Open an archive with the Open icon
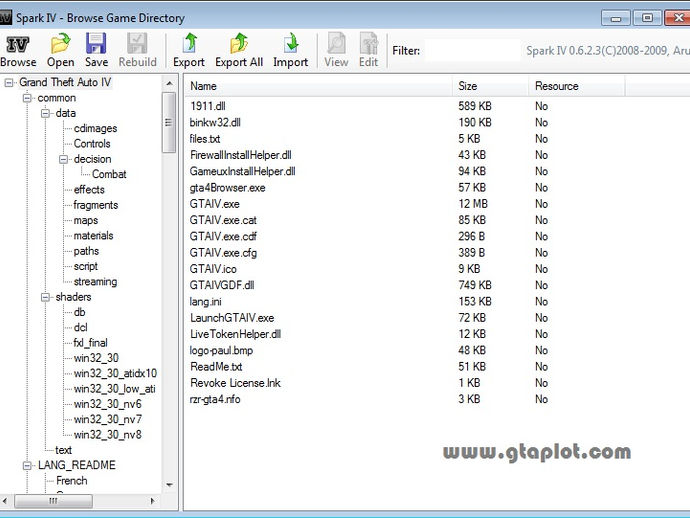The width and height of the screenshot is (690, 518). coord(60,44)
